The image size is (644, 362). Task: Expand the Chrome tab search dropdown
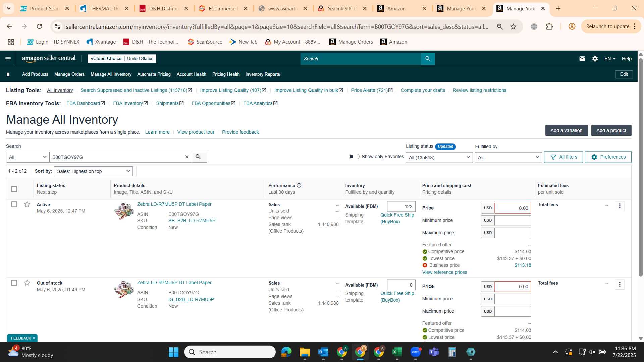[9, 8]
